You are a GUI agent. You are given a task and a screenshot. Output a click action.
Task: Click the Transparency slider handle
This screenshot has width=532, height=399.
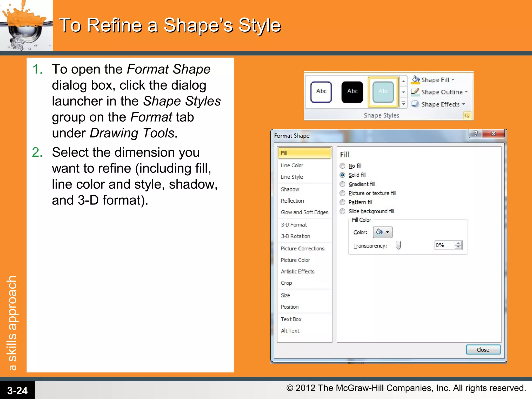[398, 245]
